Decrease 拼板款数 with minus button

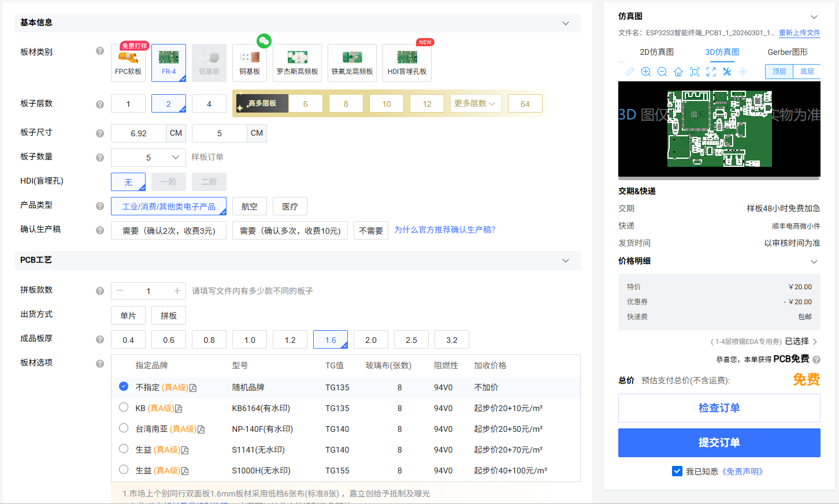click(120, 291)
